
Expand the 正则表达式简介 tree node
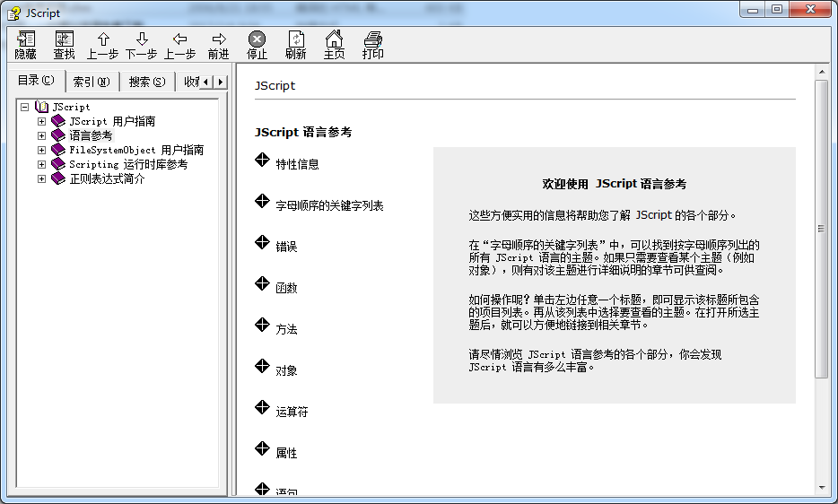click(x=41, y=179)
